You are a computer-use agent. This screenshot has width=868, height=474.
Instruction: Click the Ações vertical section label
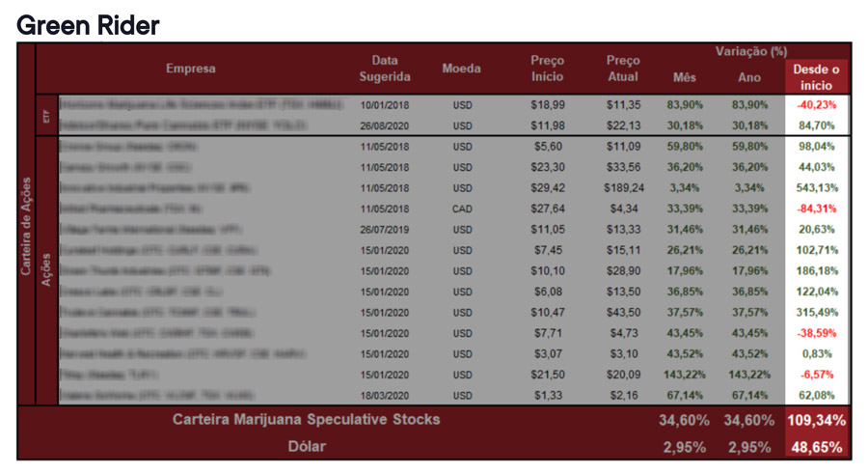pos(45,270)
